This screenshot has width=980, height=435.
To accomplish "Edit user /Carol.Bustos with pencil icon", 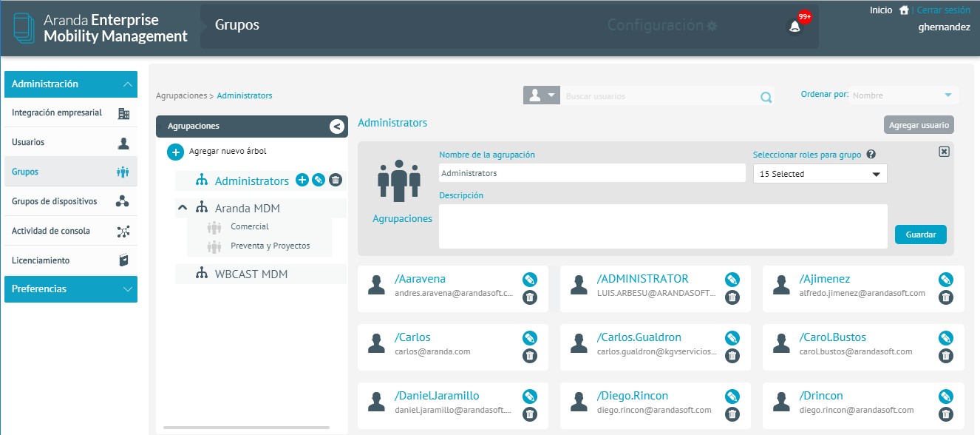I will [946, 338].
